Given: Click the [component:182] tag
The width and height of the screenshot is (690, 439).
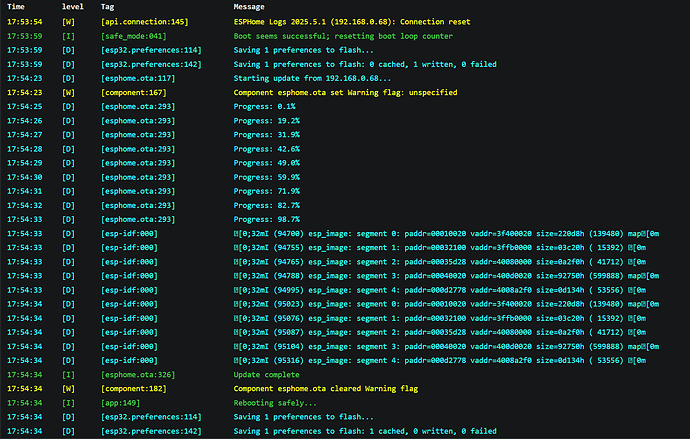Looking at the screenshot, I should click(134, 389).
